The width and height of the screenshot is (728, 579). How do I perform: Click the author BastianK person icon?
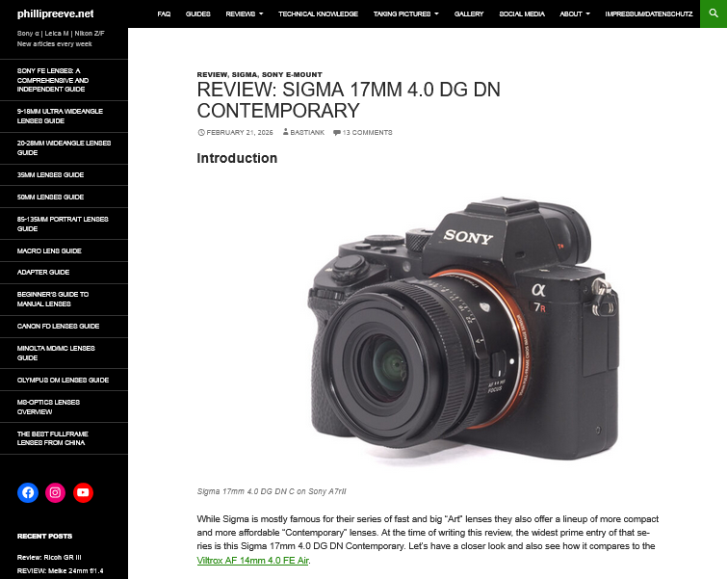pyautogui.click(x=286, y=132)
